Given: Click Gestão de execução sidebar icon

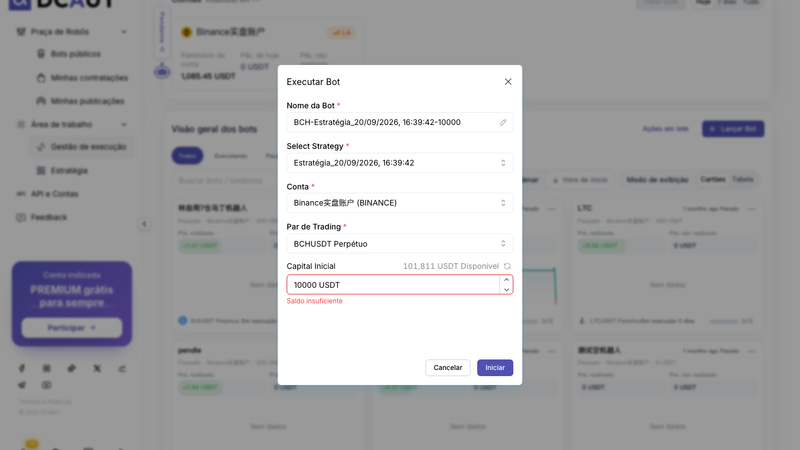Looking at the screenshot, I should [41, 147].
